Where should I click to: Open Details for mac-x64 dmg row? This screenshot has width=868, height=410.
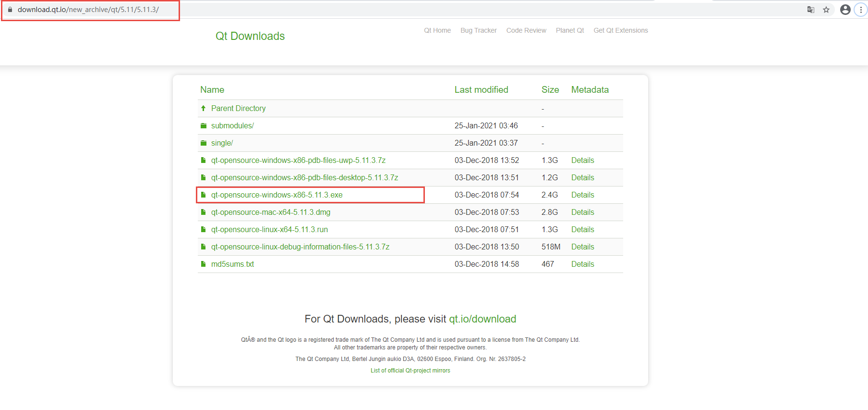tap(583, 212)
